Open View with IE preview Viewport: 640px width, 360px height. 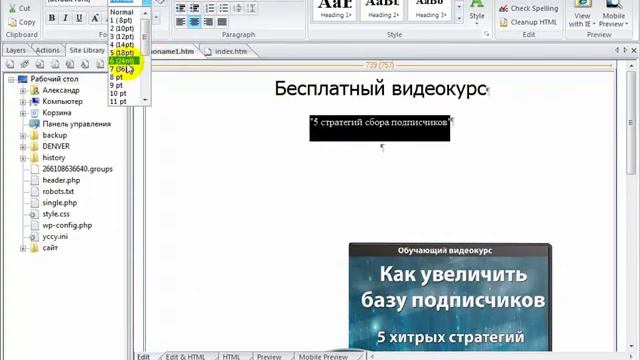tap(582, 14)
